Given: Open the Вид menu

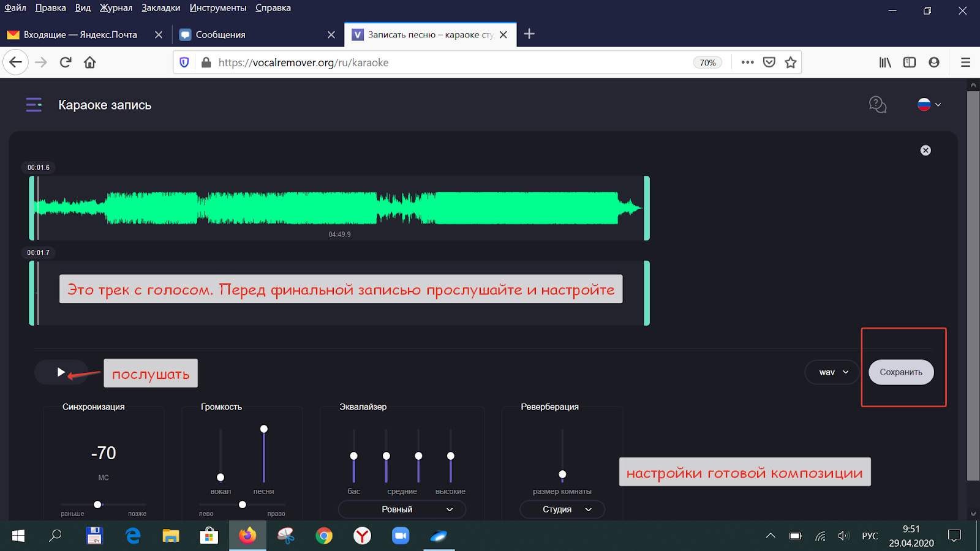Looking at the screenshot, I should tap(83, 8).
